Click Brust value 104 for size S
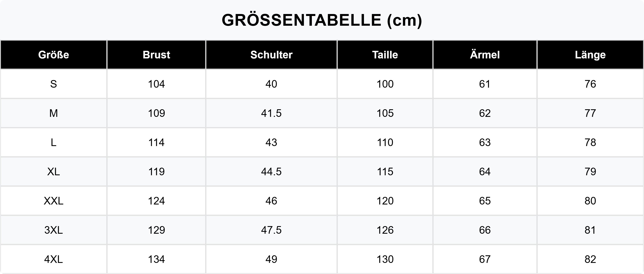This screenshot has width=644, height=274. pyautogui.click(x=156, y=84)
